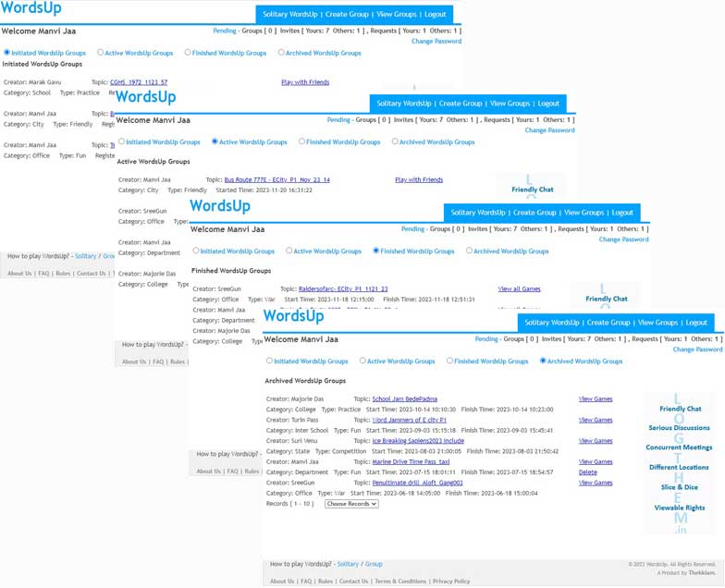Click Play with Friends in Active Groups window
725x588 pixels.
tap(419, 179)
